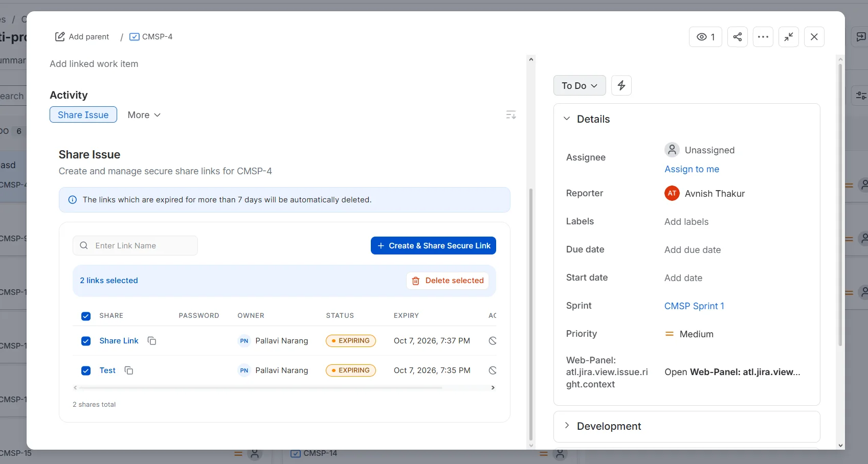Close the issue dialog

[x=814, y=37]
